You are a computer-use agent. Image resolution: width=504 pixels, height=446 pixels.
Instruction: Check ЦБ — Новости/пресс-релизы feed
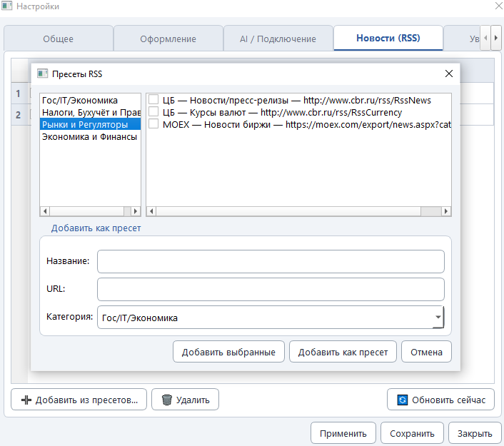[x=153, y=100]
